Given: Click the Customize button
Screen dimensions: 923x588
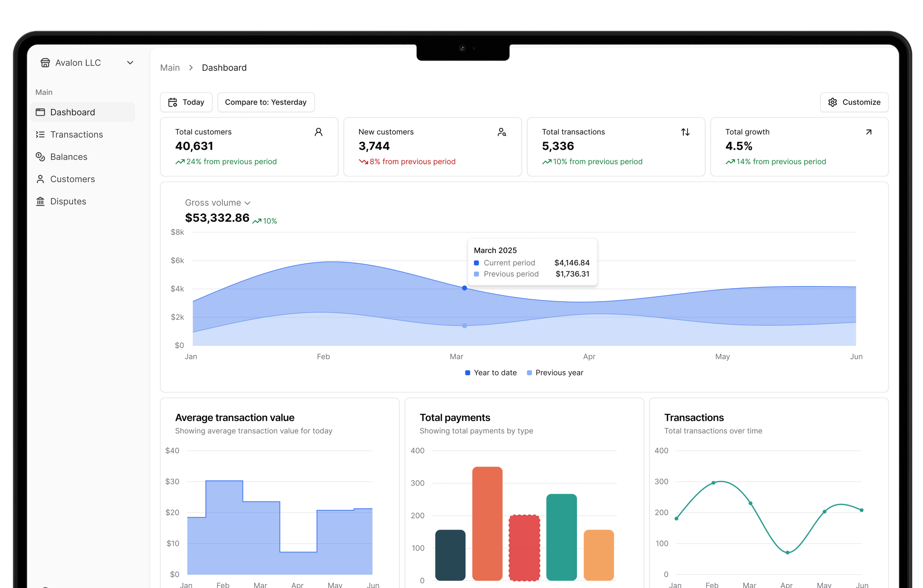Looking at the screenshot, I should (x=854, y=102).
